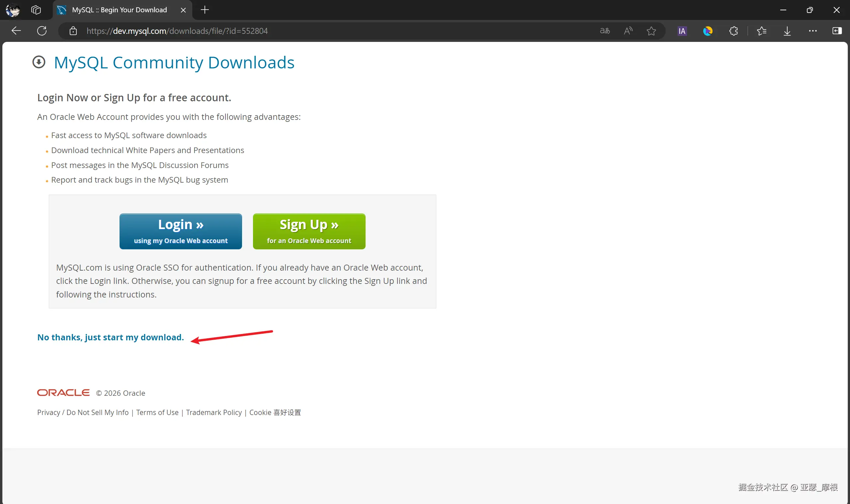The image size is (850, 504).
Task: Open the Cookie 喜好设置 link
Action: (x=275, y=412)
